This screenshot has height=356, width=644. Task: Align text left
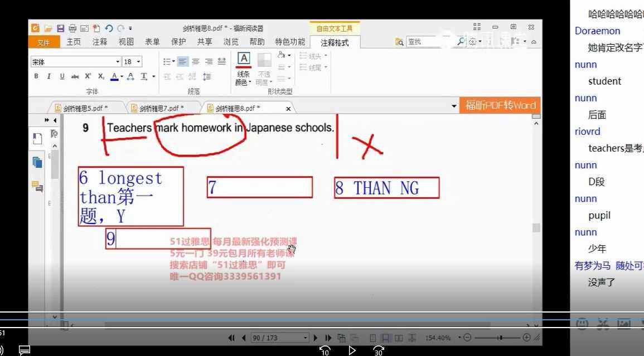182,62
